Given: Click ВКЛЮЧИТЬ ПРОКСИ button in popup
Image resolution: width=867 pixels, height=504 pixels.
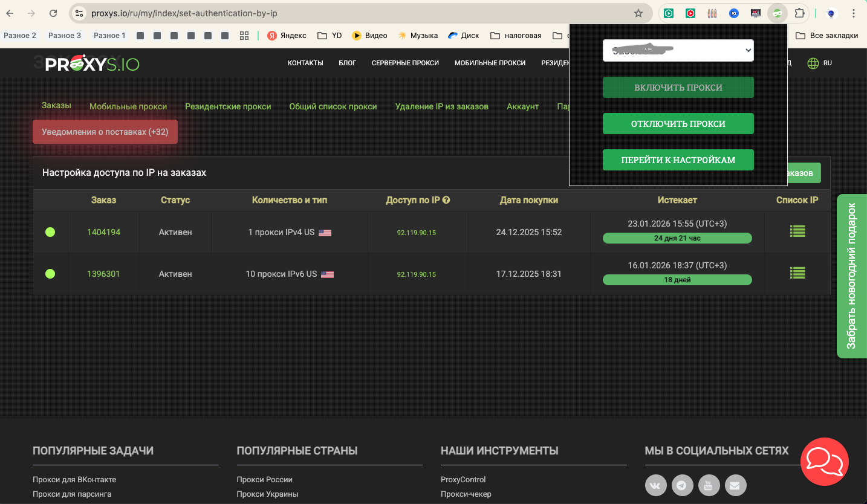Looking at the screenshot, I should (x=678, y=87).
